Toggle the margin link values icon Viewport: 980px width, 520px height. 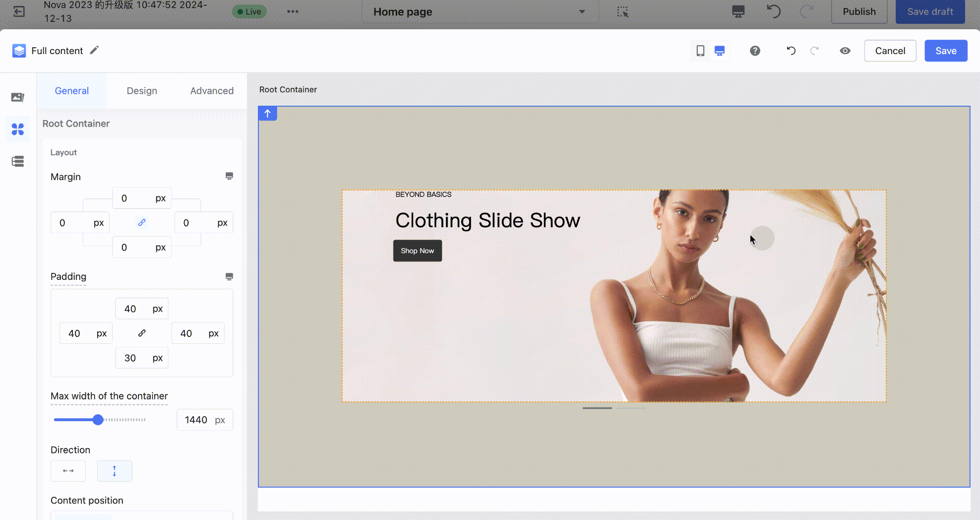tap(142, 223)
